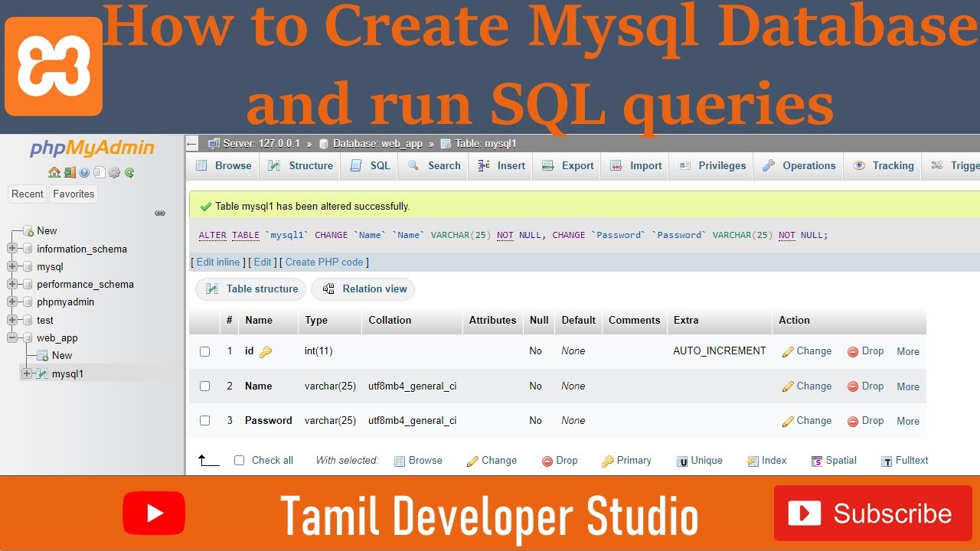Collapse navigation panel using the arrow icon

(192, 143)
